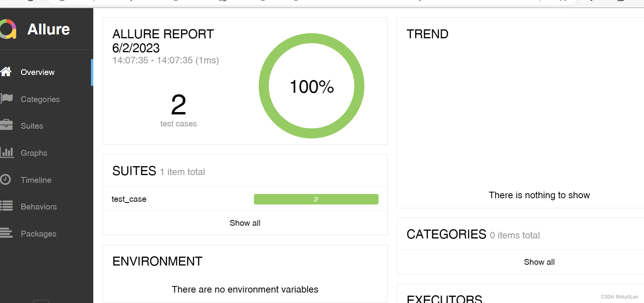Click the Graphs bar chart icon
The width and height of the screenshot is (644, 303).
click(7, 153)
